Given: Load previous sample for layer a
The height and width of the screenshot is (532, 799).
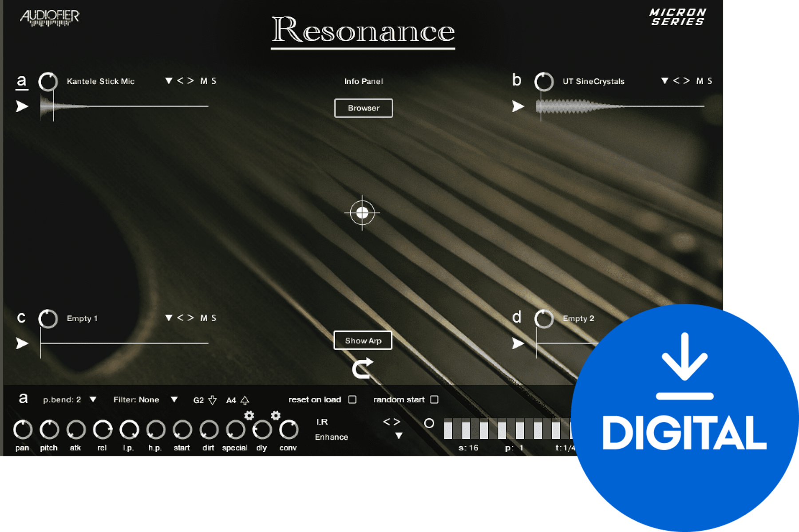Looking at the screenshot, I should 180,81.
